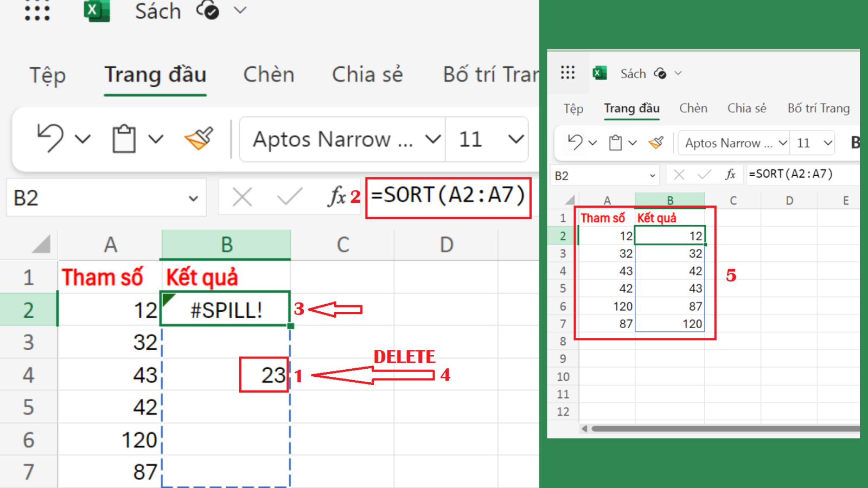The width and height of the screenshot is (868, 488).
Task: Expand the Paste options arrow, left window
Action: [156, 139]
